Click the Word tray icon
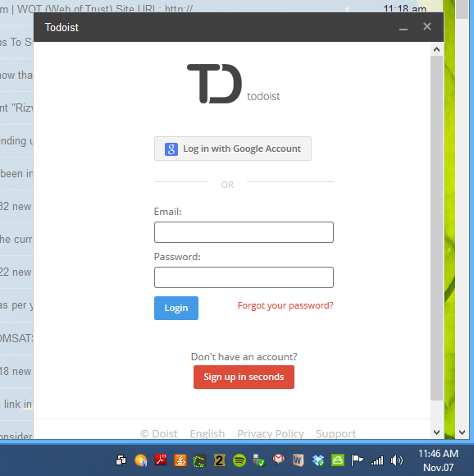Image resolution: width=474 pixels, height=476 pixels. (x=299, y=460)
